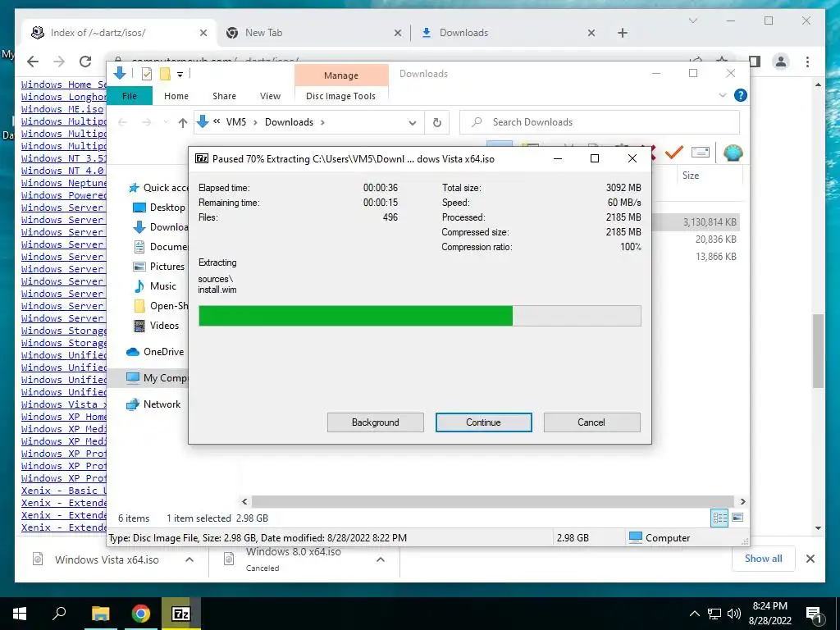The height and width of the screenshot is (630, 840).
Task: Select Network in the navigation pane
Action: coord(153,404)
